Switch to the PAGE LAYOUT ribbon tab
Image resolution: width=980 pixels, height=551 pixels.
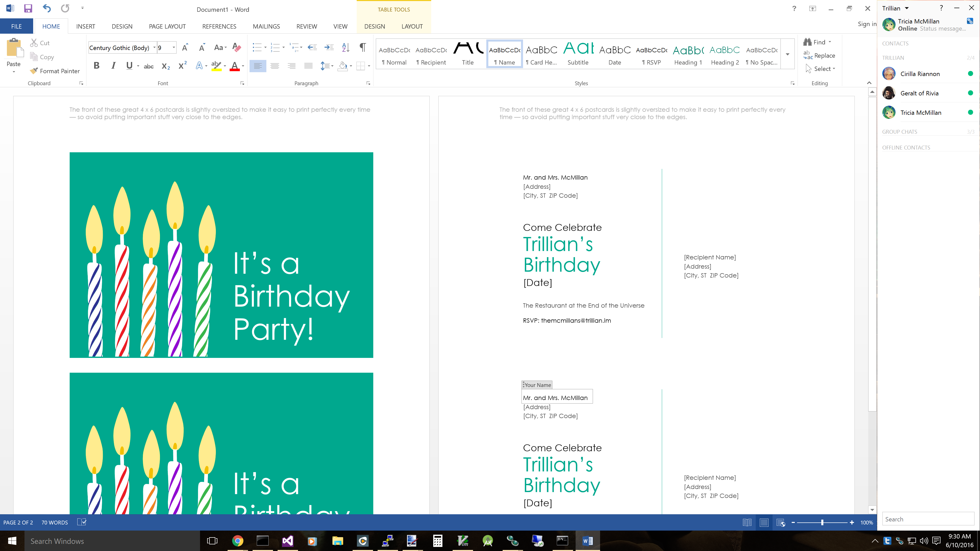[167, 26]
